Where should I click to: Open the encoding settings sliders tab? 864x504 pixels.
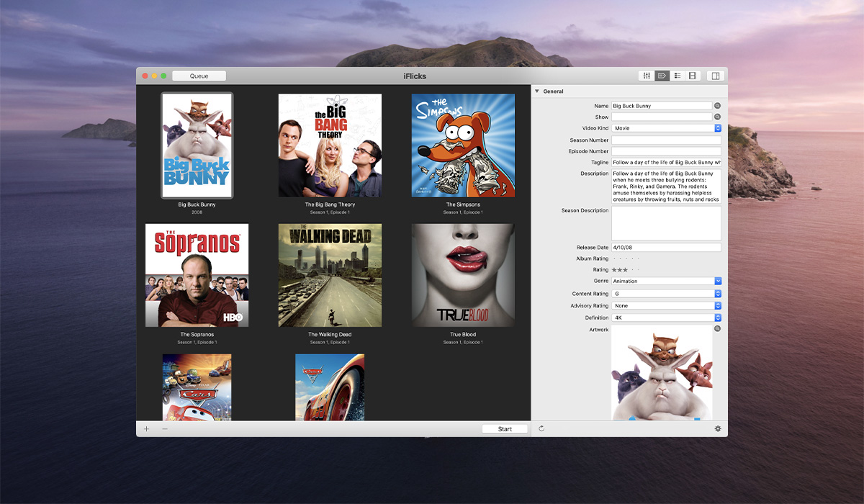tap(647, 76)
